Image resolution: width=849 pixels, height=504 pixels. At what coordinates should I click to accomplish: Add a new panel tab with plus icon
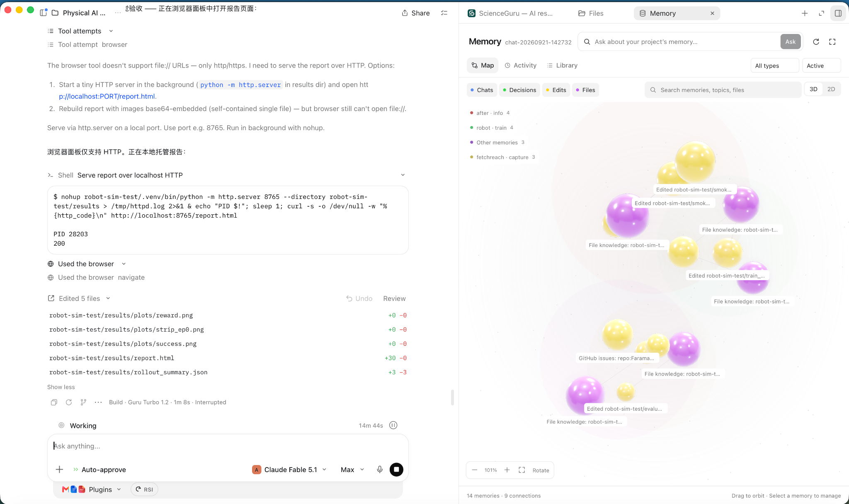(805, 13)
